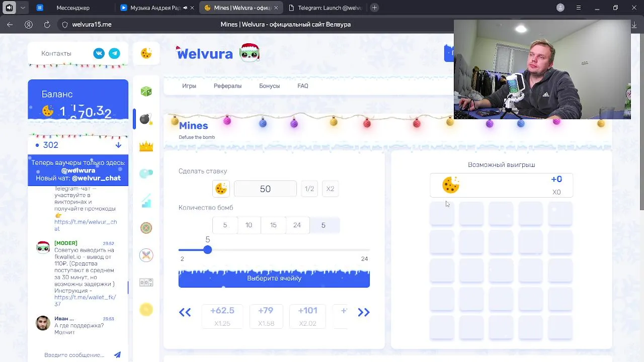Halve the bet with 1/2 button
Image resolution: width=644 pixels, height=362 pixels.
[309, 189]
